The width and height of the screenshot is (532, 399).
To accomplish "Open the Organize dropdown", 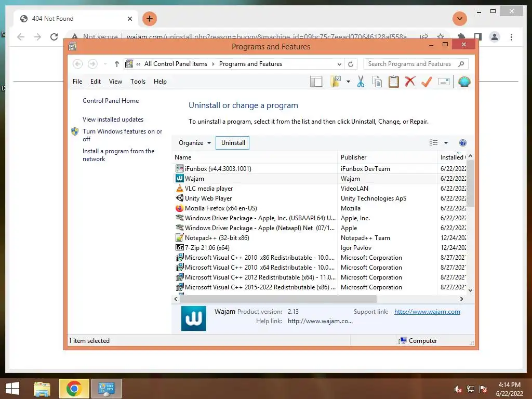I will (x=195, y=143).
